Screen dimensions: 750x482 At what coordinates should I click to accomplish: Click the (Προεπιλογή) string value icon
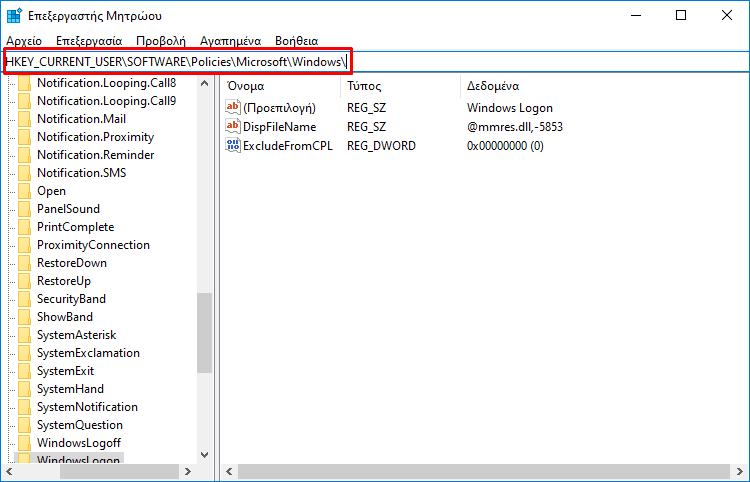tap(233, 107)
